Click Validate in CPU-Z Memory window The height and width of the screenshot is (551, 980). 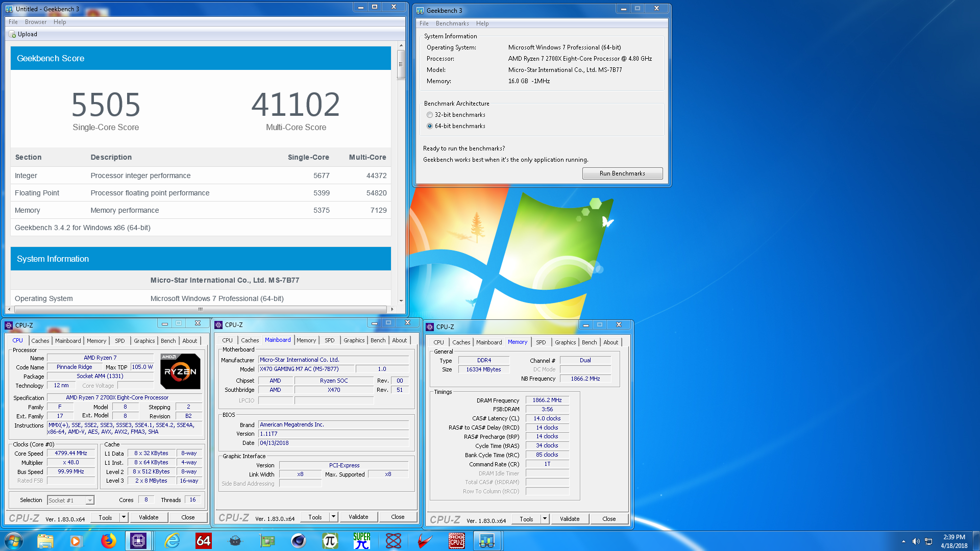point(570,519)
